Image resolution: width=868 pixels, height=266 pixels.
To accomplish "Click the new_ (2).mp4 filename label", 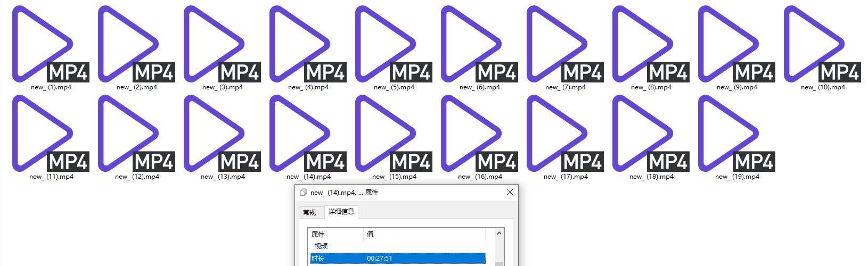I will tap(137, 87).
